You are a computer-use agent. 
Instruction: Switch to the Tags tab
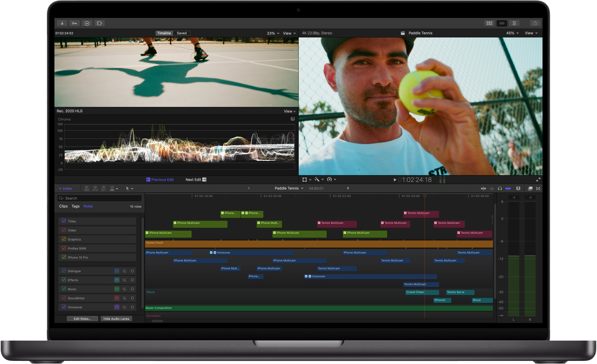click(x=75, y=206)
